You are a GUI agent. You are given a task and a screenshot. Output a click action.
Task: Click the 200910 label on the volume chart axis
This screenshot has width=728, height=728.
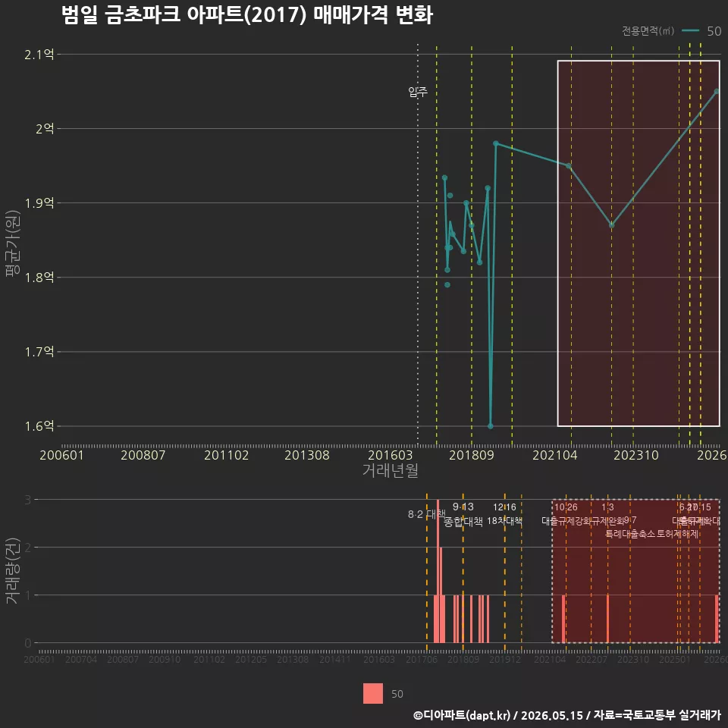[x=165, y=659]
